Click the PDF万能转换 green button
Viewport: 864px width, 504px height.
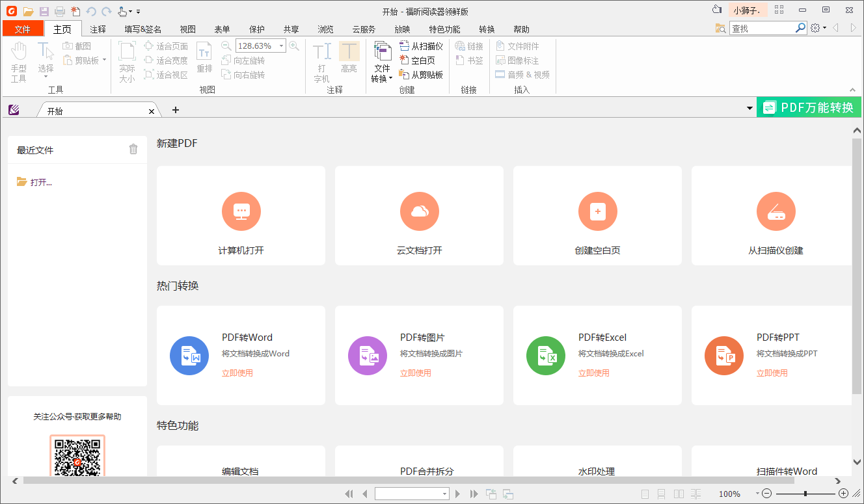pyautogui.click(x=809, y=107)
